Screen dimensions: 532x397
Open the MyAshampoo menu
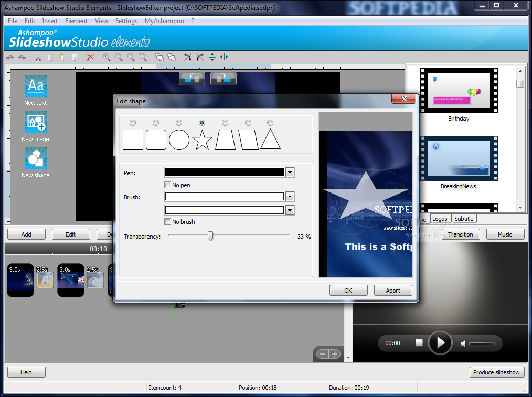point(164,21)
